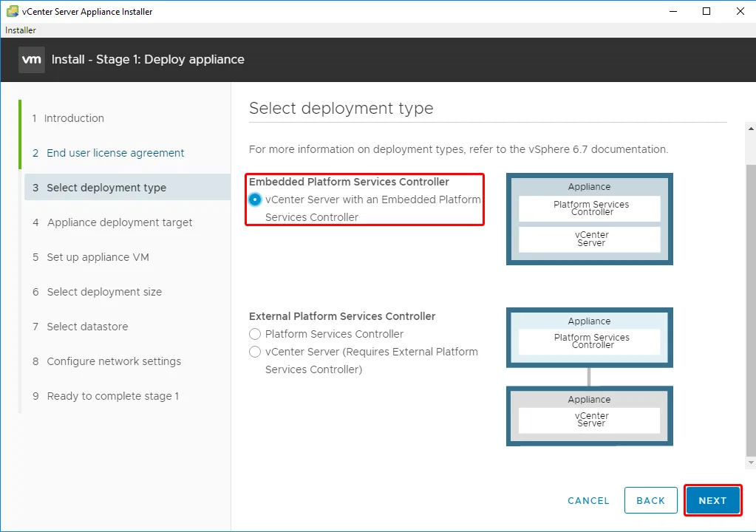Image resolution: width=756 pixels, height=532 pixels.
Task: Select step 3 Select deployment type
Action: [128, 188]
